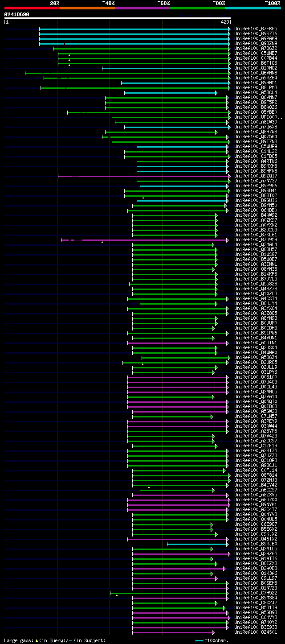The height and width of the screenshot is (644, 285).
Task: Open the UniRef100_B9S7T6 hit label
Action: pos(256,34)
